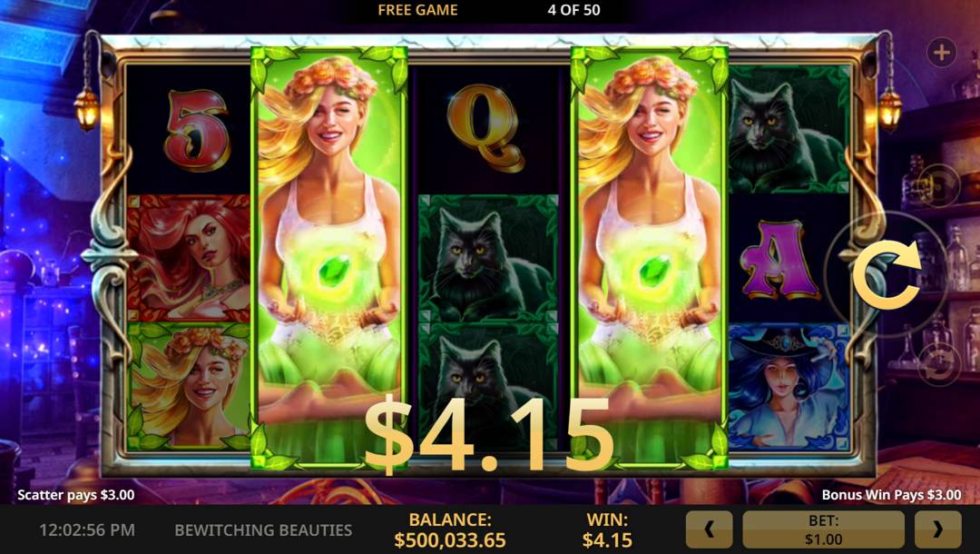Click the purple A symbol
The height and width of the screenshot is (554, 980).
[779, 260]
